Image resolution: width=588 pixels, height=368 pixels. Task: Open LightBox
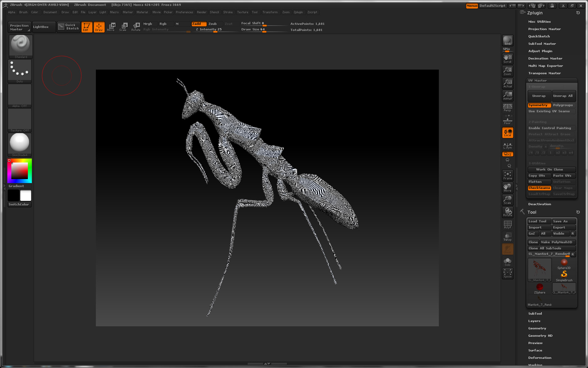[44, 27]
